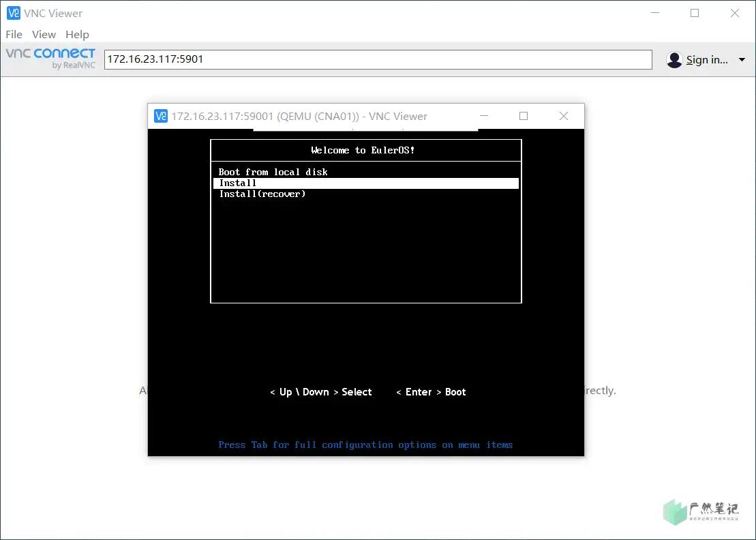Image resolution: width=756 pixels, height=540 pixels.
Task: Select the highlighted "Install" boot entry
Action: click(x=366, y=183)
